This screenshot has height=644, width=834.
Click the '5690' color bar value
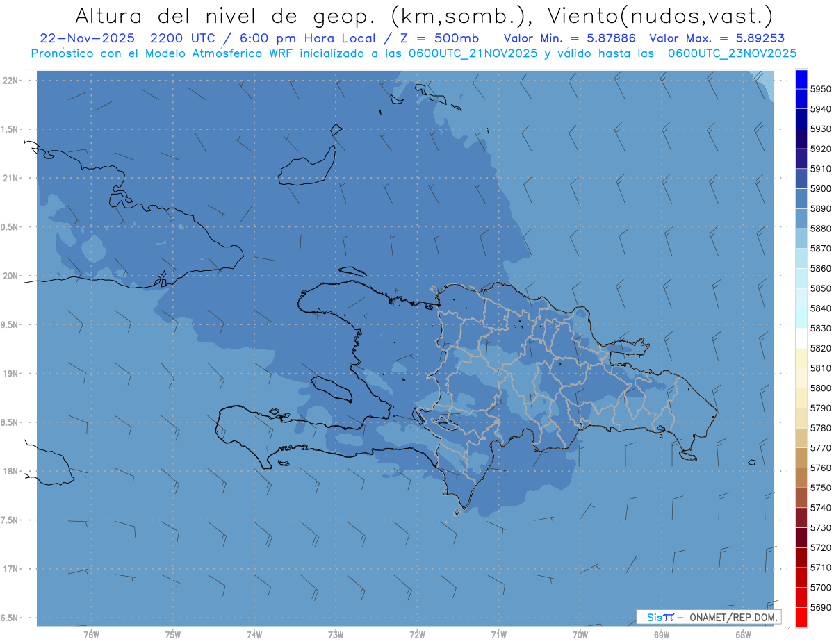pos(821,608)
